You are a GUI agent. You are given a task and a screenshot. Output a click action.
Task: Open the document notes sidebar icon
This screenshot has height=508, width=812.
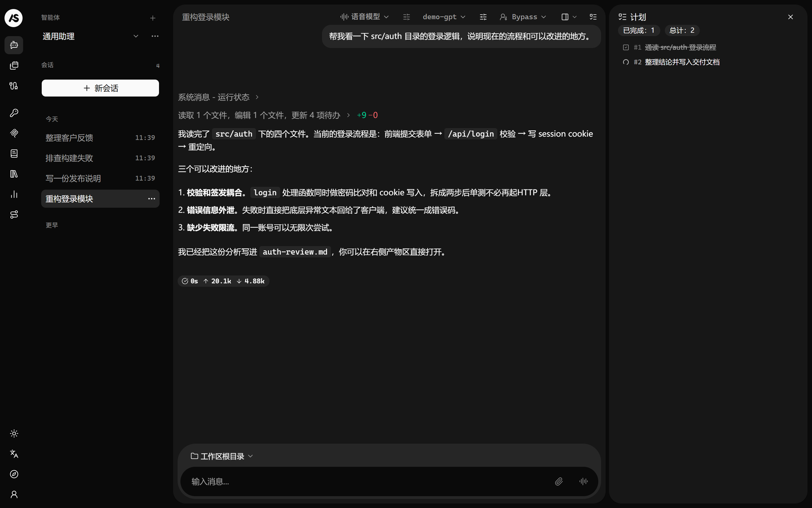[x=14, y=154]
